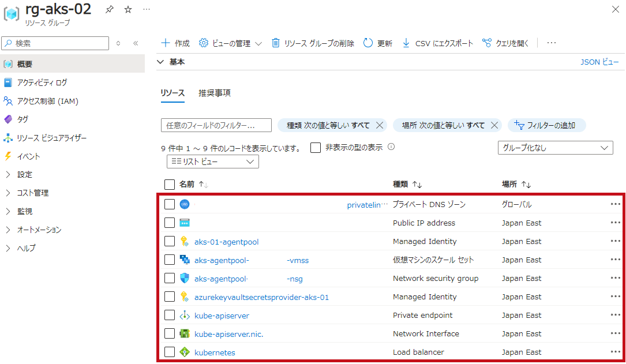This screenshot has height=364, width=626.
Task: Check the azurekeyvaultsecretsprovider-aks-01 row checkbox
Action: click(170, 297)
